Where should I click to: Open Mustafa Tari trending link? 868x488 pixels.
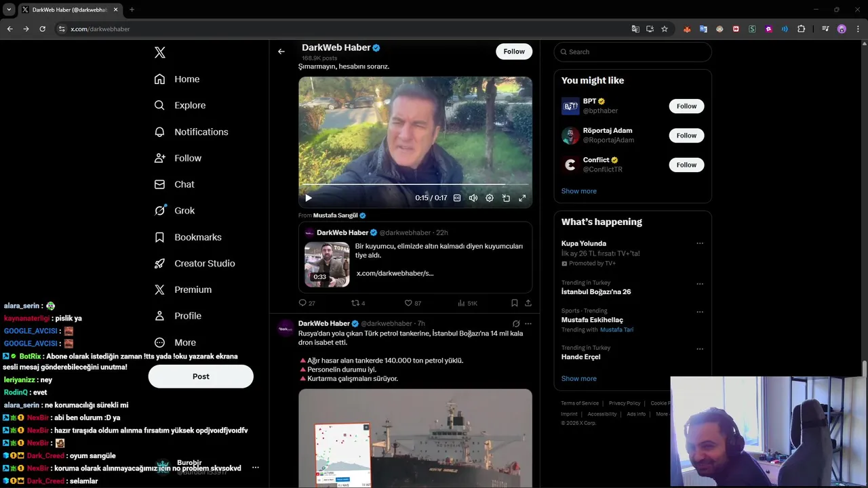pos(616,329)
